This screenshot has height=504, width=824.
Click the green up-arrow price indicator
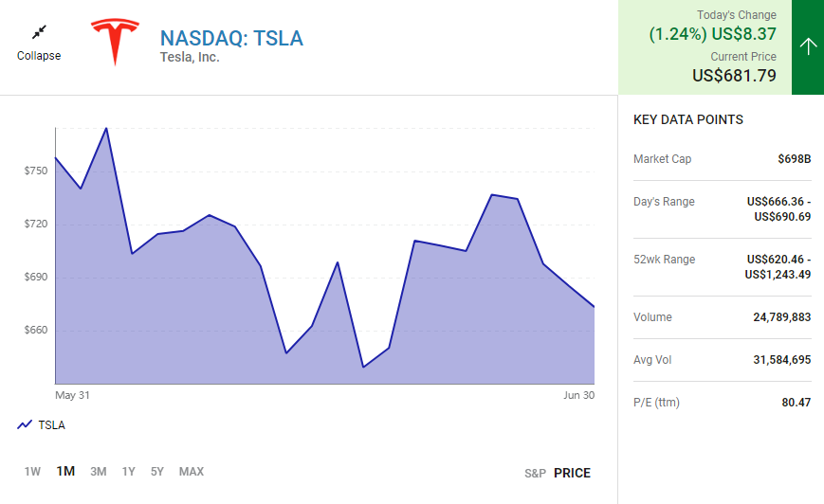808,47
